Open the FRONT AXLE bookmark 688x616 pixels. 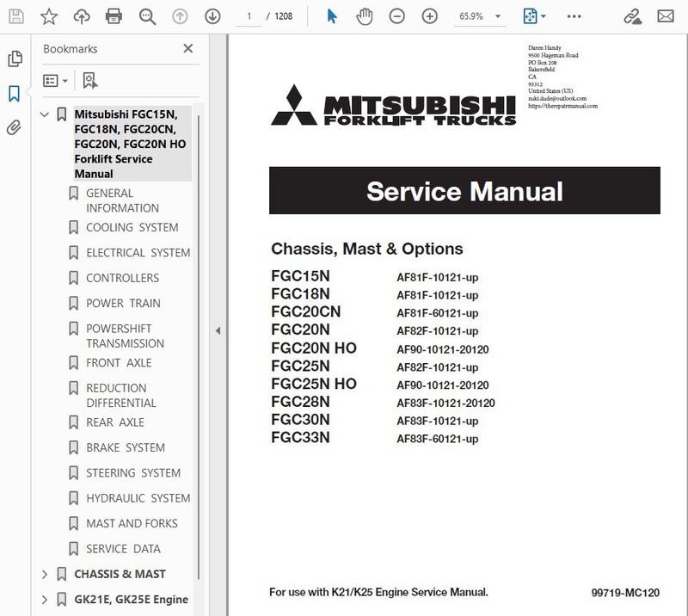pyautogui.click(x=119, y=363)
